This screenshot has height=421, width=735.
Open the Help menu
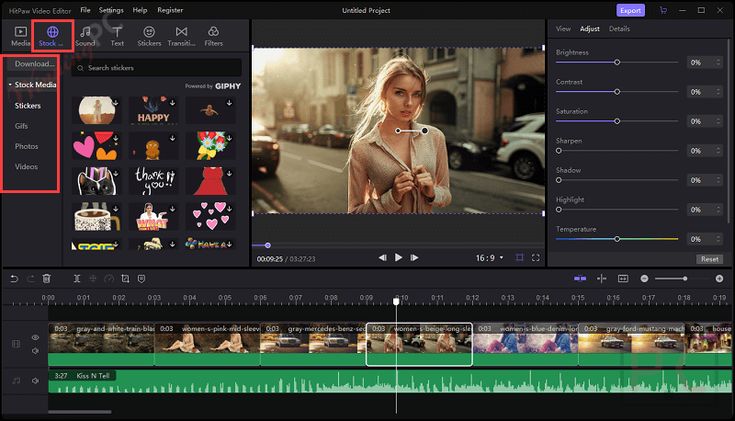pos(140,10)
